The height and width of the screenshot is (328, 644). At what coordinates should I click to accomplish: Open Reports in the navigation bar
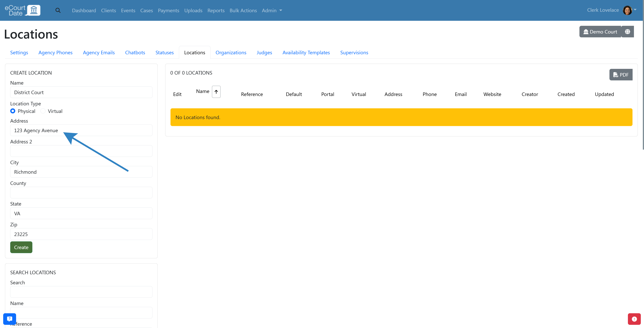click(216, 11)
